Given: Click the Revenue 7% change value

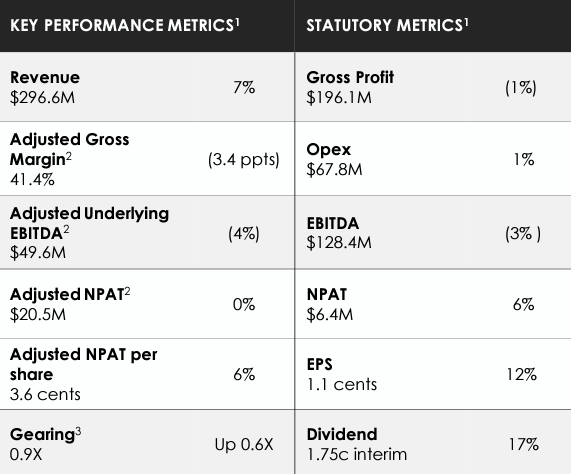Looking at the screenshot, I should 244,87.
